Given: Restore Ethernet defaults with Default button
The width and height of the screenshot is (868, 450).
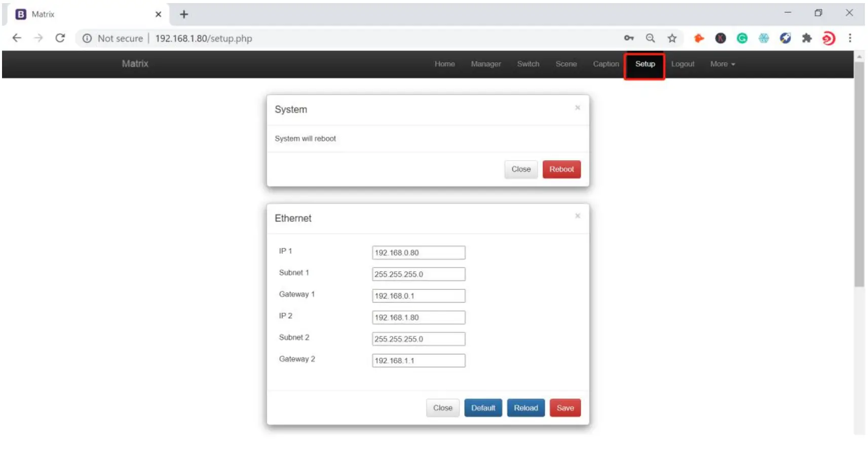Looking at the screenshot, I should point(483,408).
